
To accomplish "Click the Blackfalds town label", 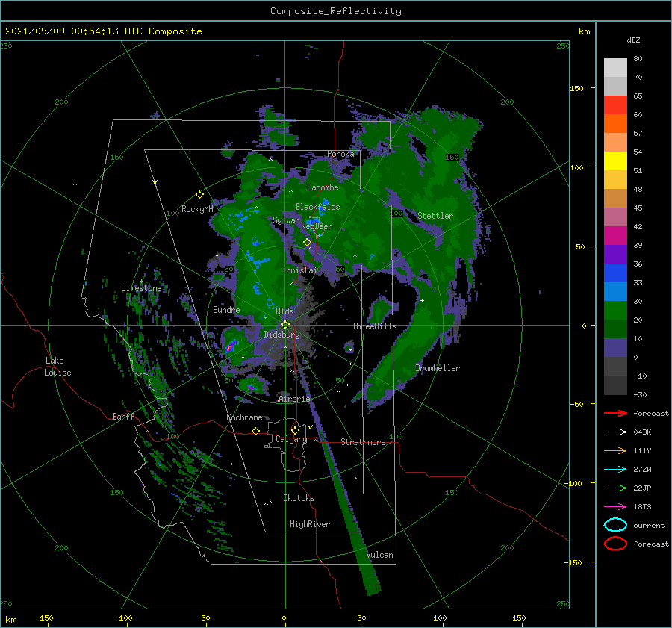I will pos(317,207).
